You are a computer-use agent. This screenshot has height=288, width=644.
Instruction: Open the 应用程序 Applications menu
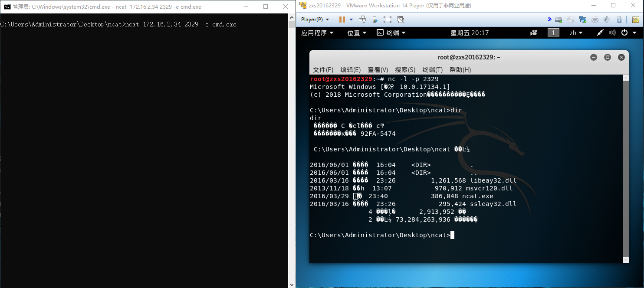(x=318, y=33)
